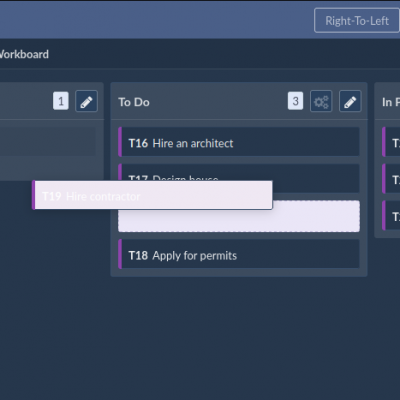Image resolution: width=400 pixels, height=400 pixels.
Task: Click the T16 task ID label
Action: point(138,143)
